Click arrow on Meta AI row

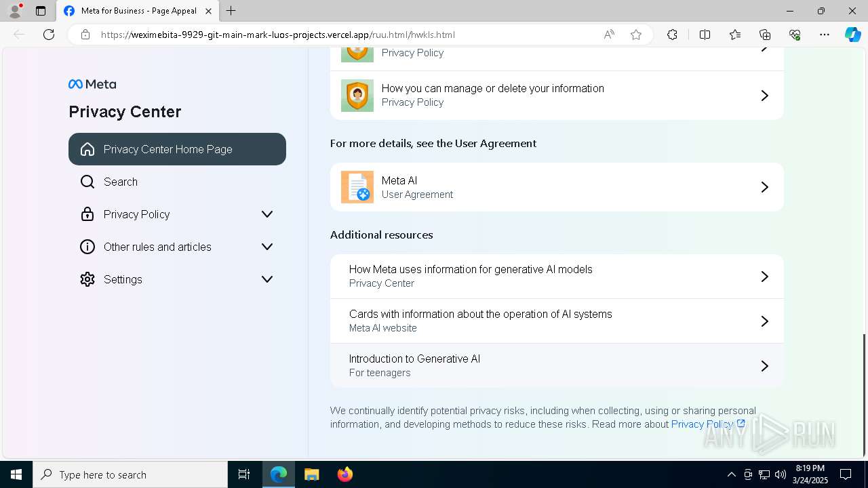point(764,187)
